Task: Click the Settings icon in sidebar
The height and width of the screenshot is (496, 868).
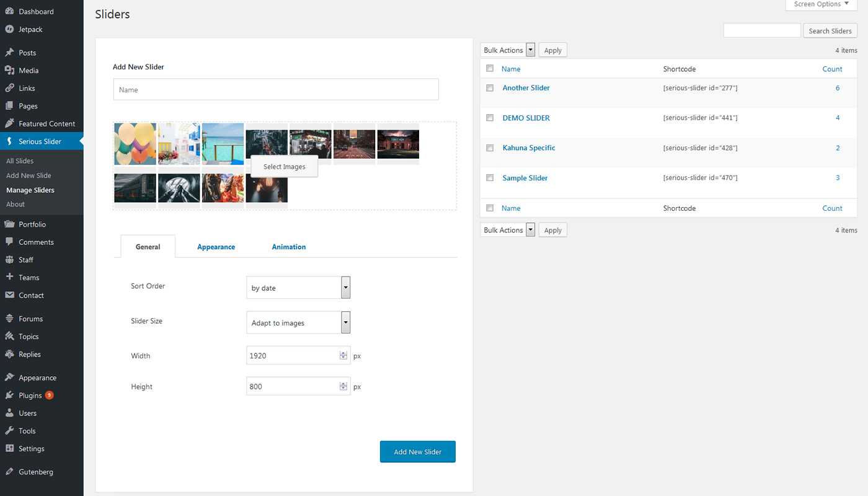Action: click(9, 448)
